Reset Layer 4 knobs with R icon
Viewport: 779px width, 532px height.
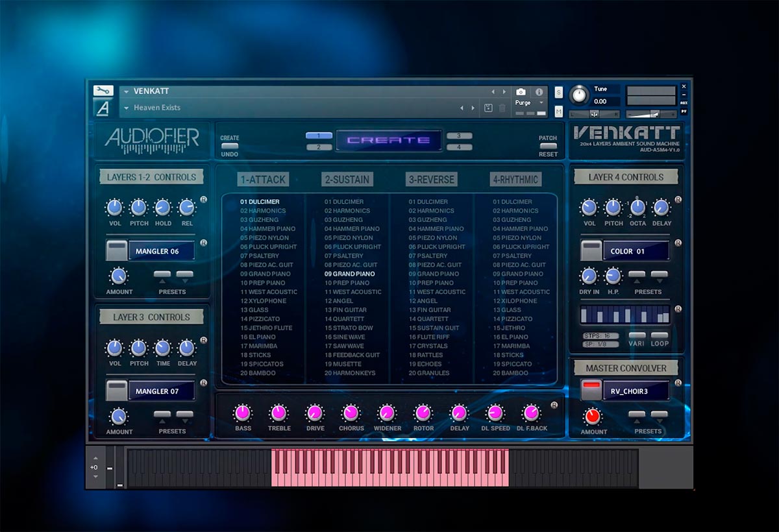click(678, 200)
